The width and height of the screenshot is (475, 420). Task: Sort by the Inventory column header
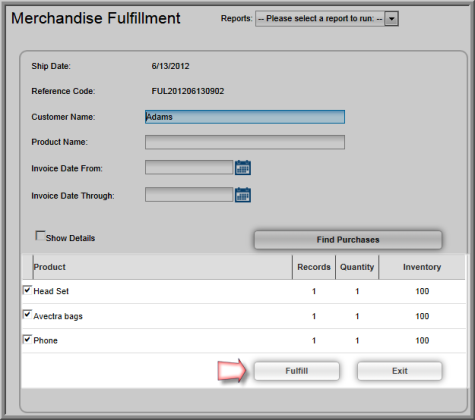(422, 267)
